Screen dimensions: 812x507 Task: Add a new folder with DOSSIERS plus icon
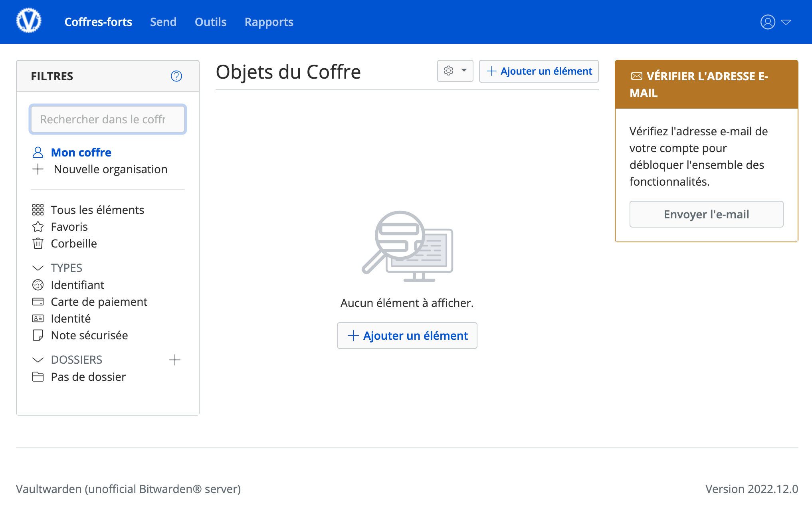coord(175,360)
